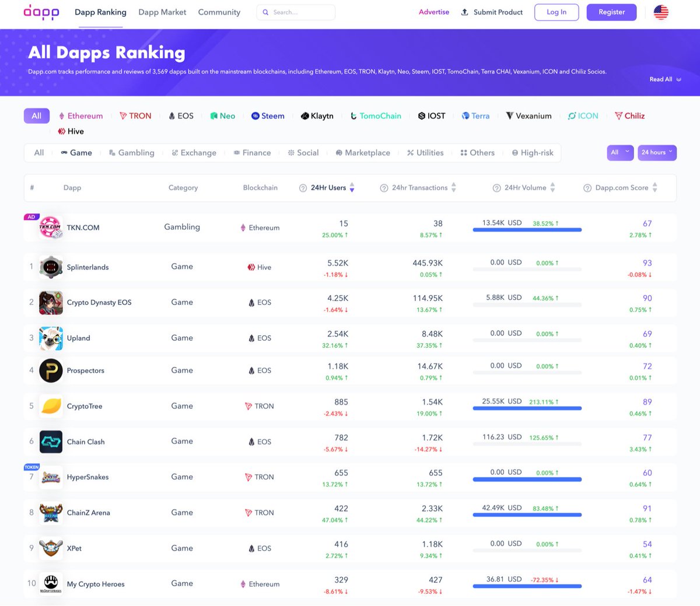Filter by ICON blockchain
This screenshot has width=700, height=606.
(x=583, y=116)
